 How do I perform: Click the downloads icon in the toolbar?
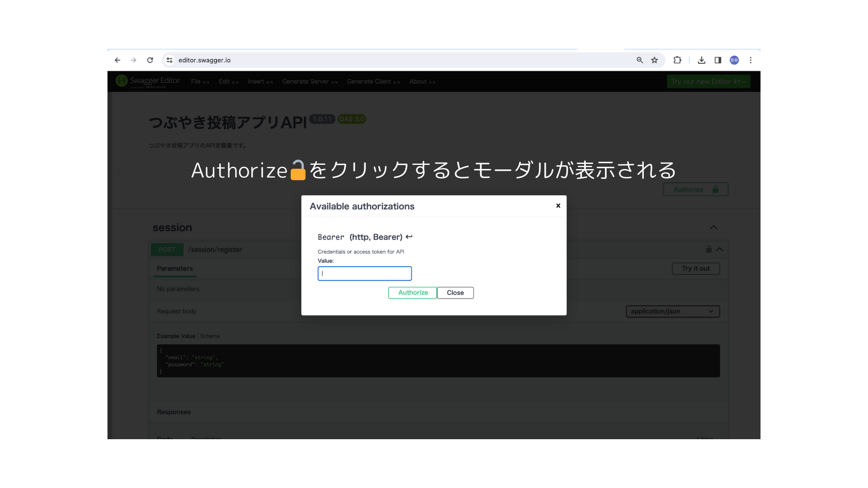[702, 60]
